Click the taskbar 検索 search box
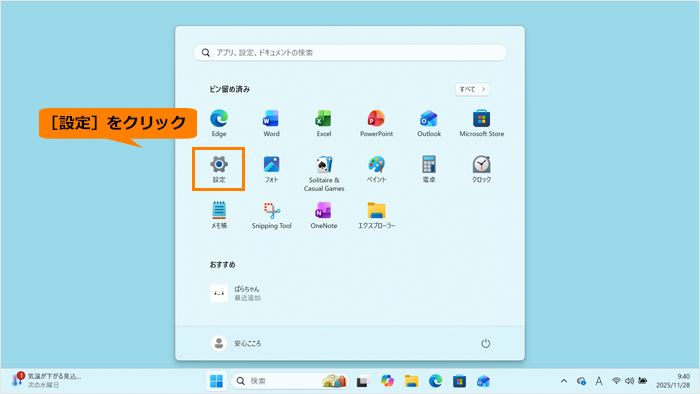The height and width of the screenshot is (394, 700). click(290, 381)
